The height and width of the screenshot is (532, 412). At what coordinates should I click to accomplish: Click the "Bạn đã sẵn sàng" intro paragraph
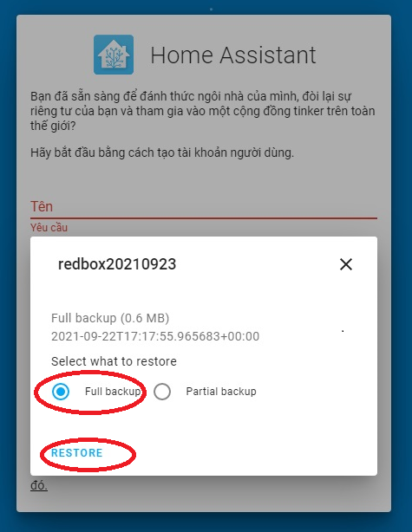pos(203,111)
